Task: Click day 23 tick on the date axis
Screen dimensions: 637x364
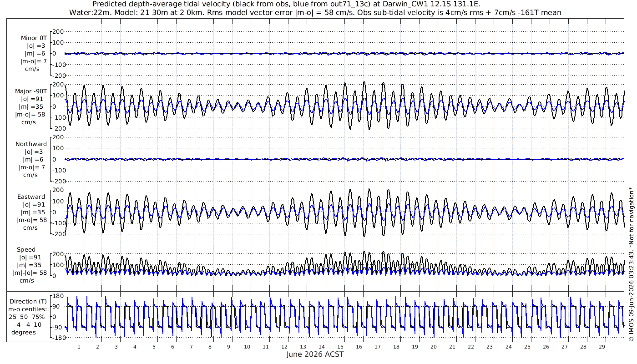Action: [490, 347]
